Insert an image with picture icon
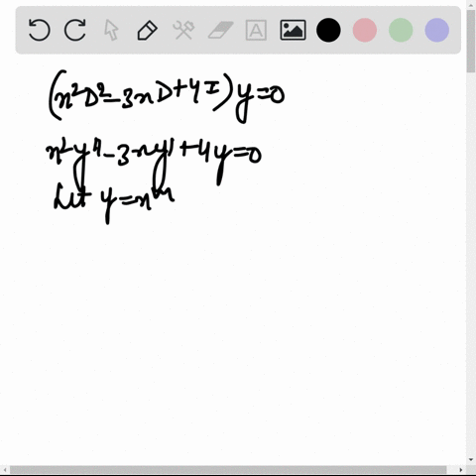 [293, 30]
